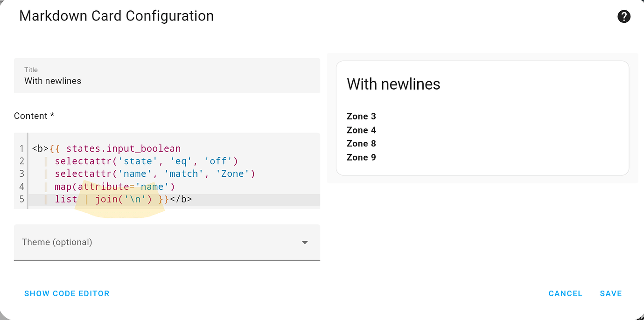644x320 pixels.
Task: Click the 'With newlines' preview card title
Action: [393, 84]
